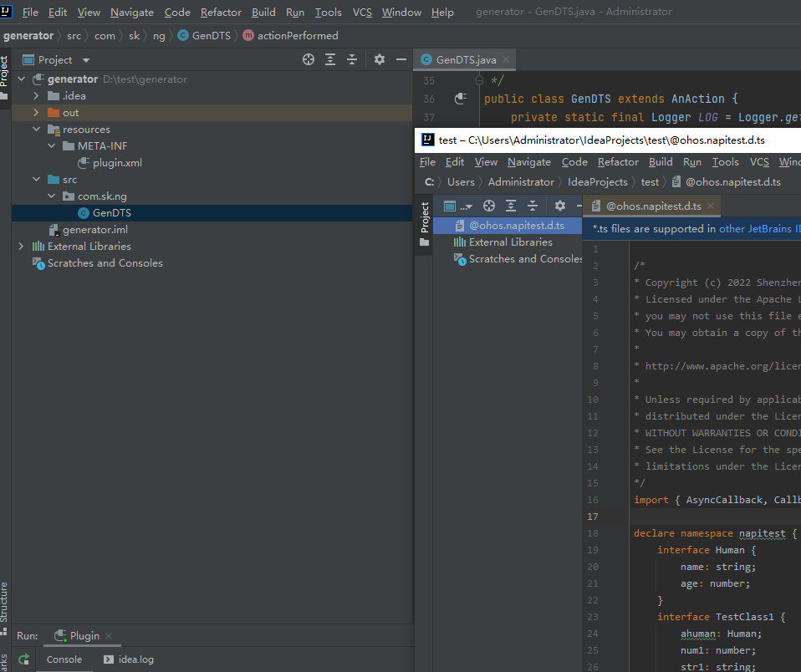The height and width of the screenshot is (672, 801).
Task: Open the Tools menu in generator window
Action: click(x=328, y=13)
